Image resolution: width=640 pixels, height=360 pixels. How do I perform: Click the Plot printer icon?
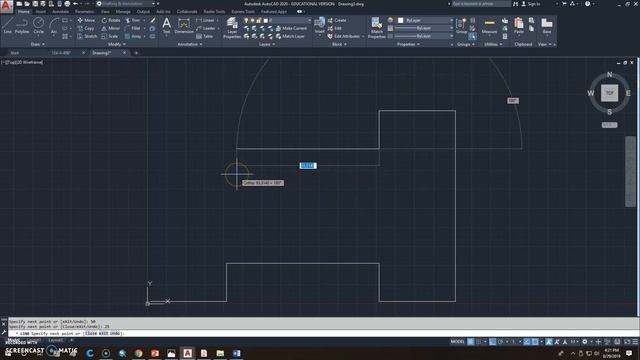(67, 4)
